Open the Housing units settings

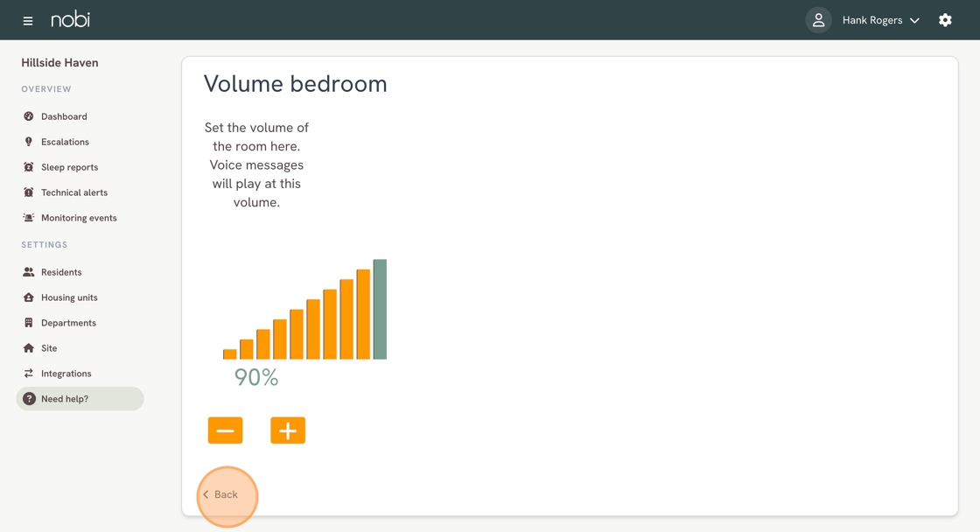[69, 297]
